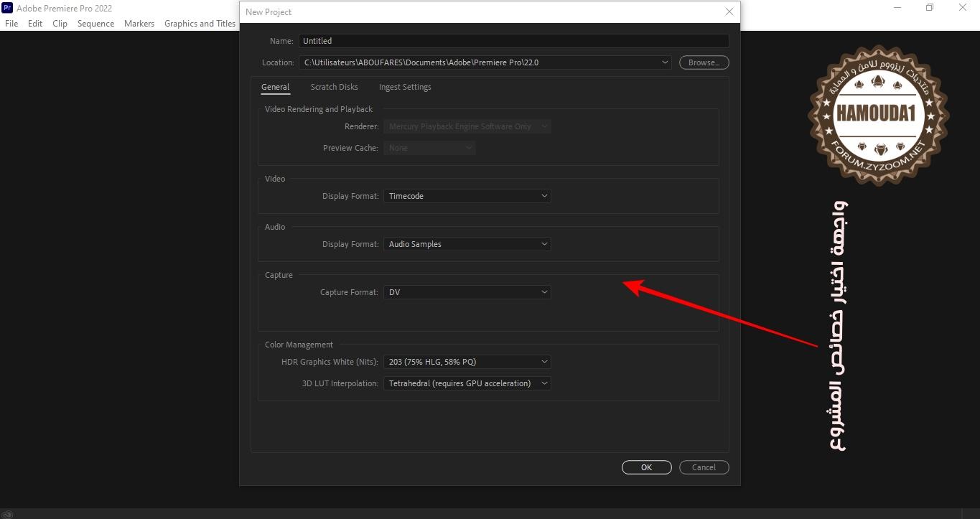This screenshot has height=519, width=980.
Task: Click the Creative Cloud status icon in bottom bar
Action: tap(7, 513)
